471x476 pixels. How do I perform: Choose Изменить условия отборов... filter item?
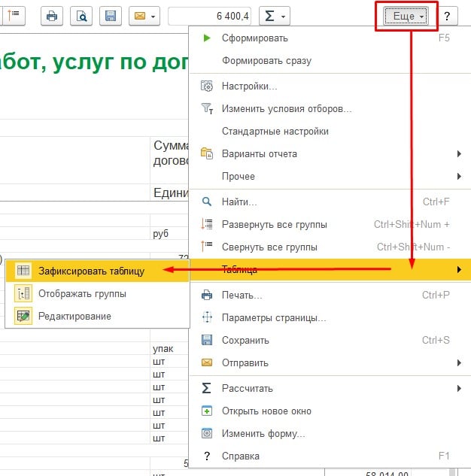point(286,108)
